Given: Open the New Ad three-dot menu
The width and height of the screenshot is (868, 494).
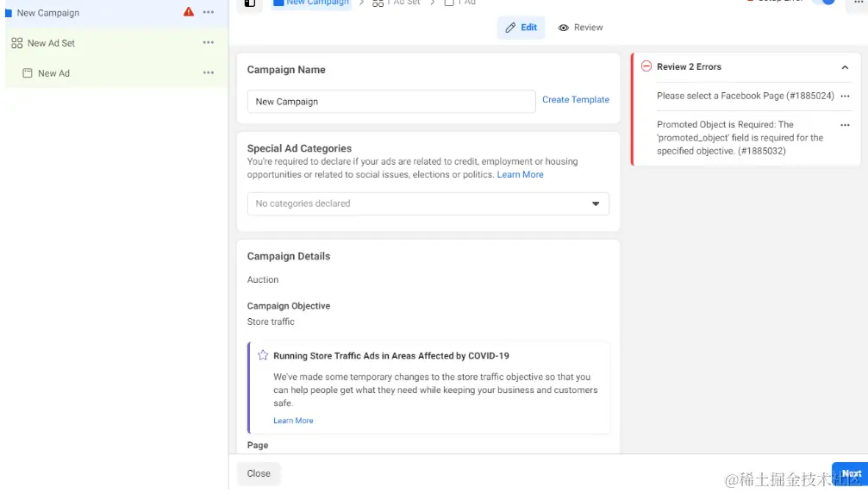Looking at the screenshot, I should click(x=209, y=73).
